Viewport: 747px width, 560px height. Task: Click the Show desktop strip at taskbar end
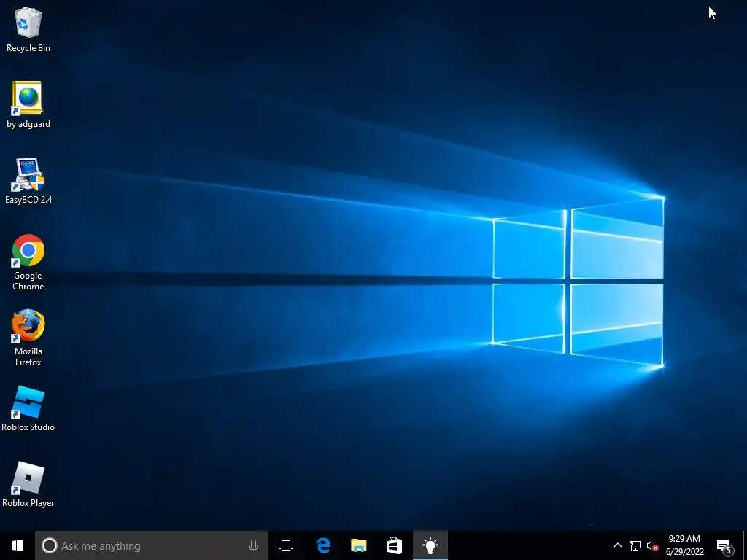point(745,545)
